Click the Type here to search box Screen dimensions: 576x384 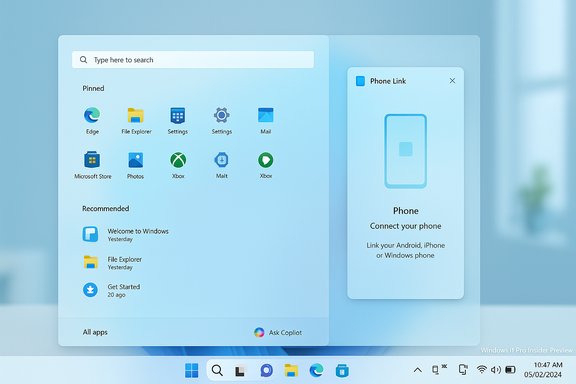pos(193,60)
